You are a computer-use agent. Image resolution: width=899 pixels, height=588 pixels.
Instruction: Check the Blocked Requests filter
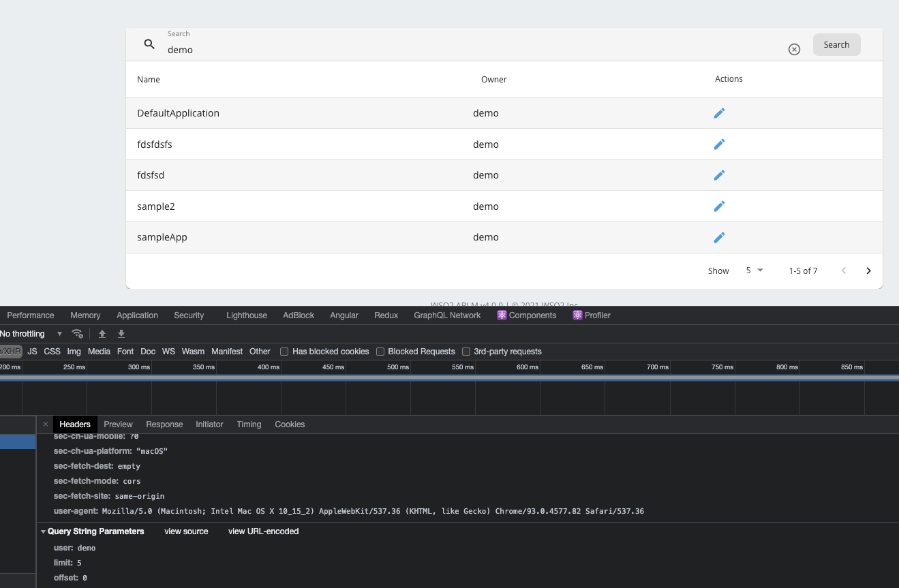(380, 352)
